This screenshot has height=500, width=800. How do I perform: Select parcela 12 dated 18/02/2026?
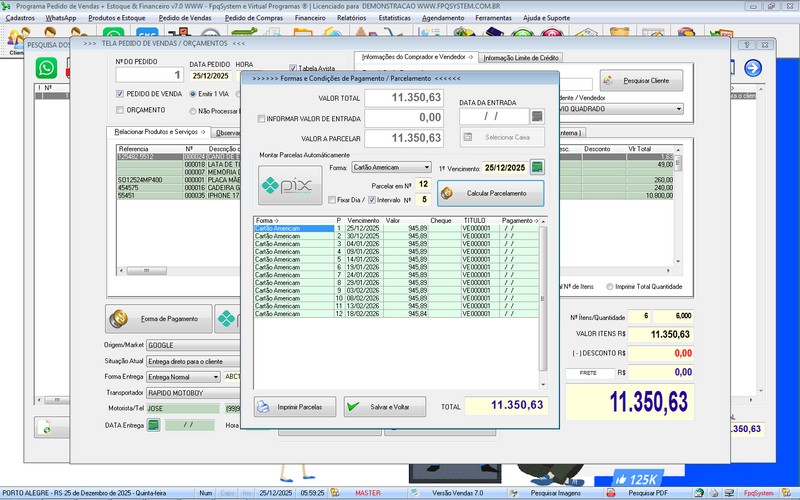[x=396, y=314]
